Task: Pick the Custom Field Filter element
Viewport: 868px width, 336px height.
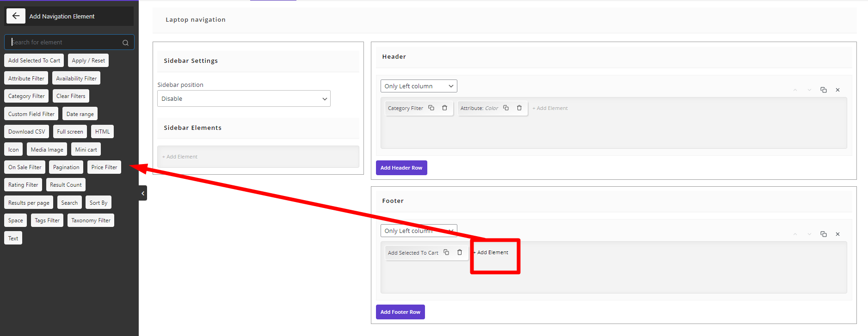Action: [31, 114]
